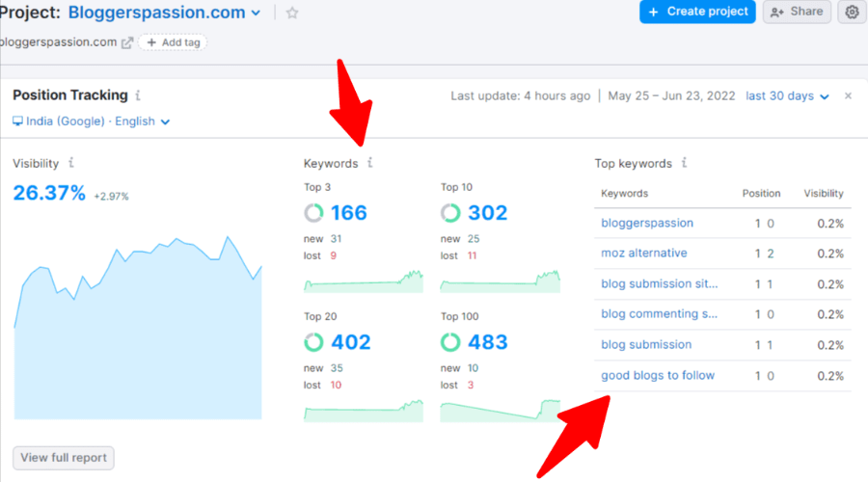Open the blog submission keyword link
Screen dimensions: 868x482
(x=646, y=344)
